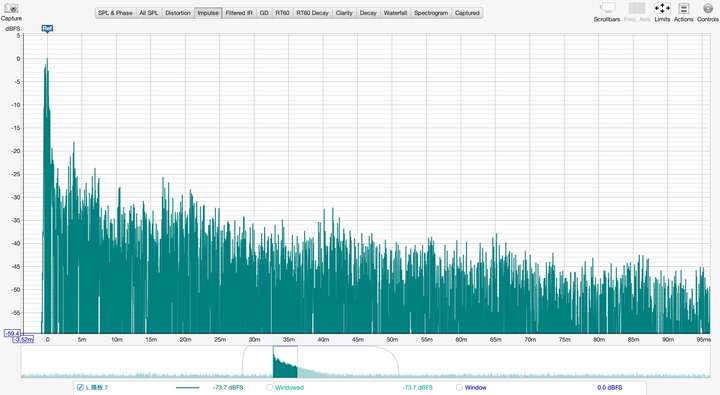Uncheck the L measurement trace checkbox
The height and width of the screenshot is (395, 720).
pyautogui.click(x=80, y=388)
